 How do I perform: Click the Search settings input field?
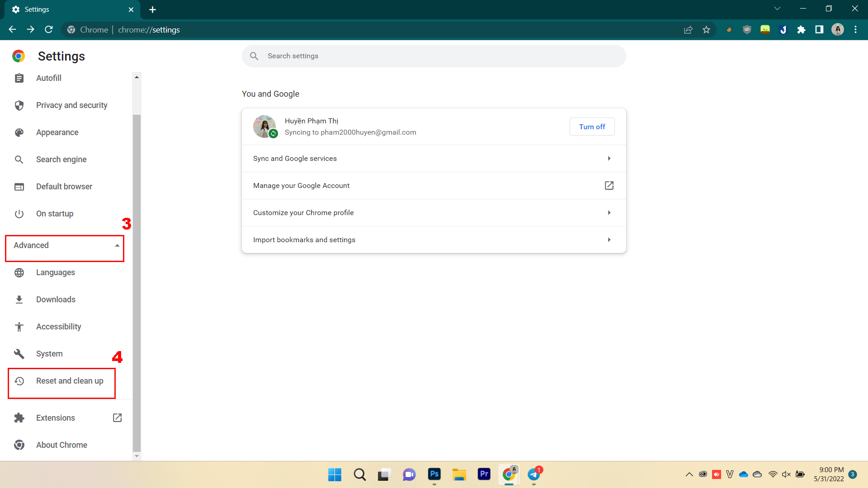pyautogui.click(x=434, y=56)
